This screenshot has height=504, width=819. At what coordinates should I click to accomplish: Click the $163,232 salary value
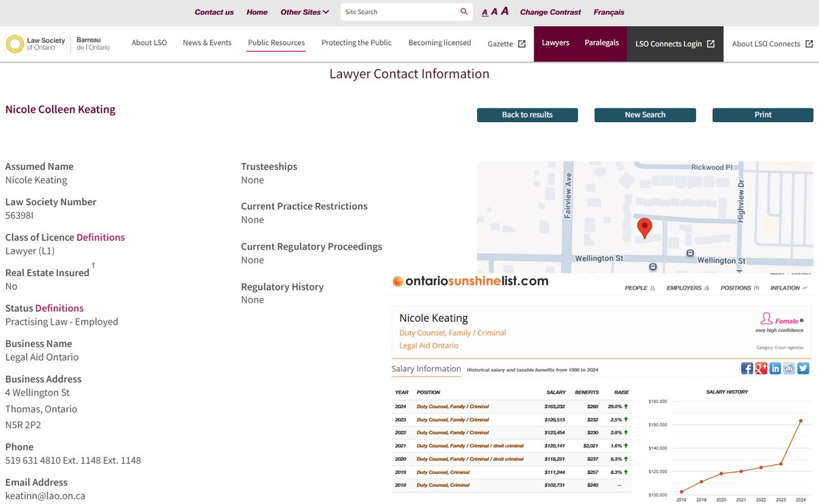555,406
